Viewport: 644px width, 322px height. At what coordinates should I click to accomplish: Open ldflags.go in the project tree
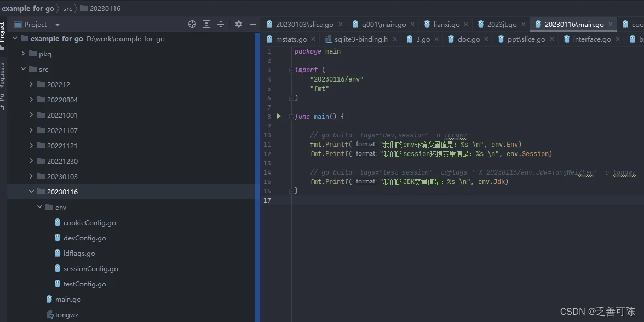pos(79,253)
